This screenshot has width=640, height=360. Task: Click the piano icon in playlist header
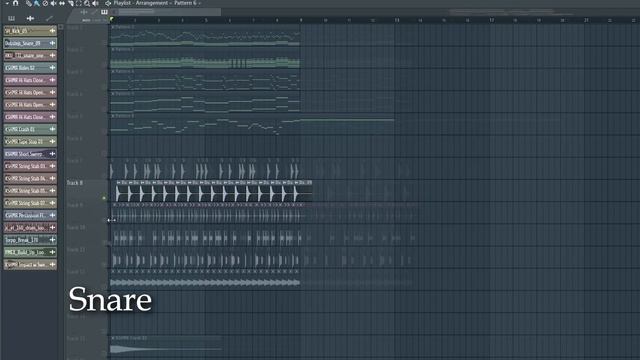point(104,12)
